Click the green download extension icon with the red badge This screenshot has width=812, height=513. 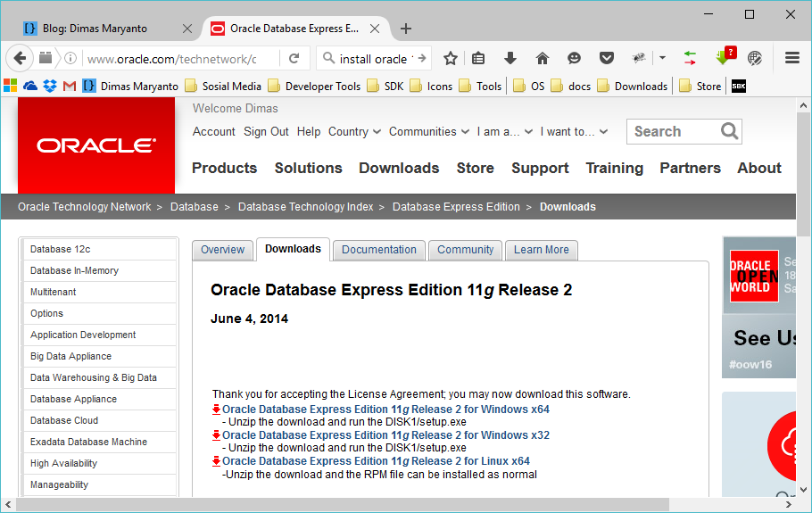tap(725, 56)
